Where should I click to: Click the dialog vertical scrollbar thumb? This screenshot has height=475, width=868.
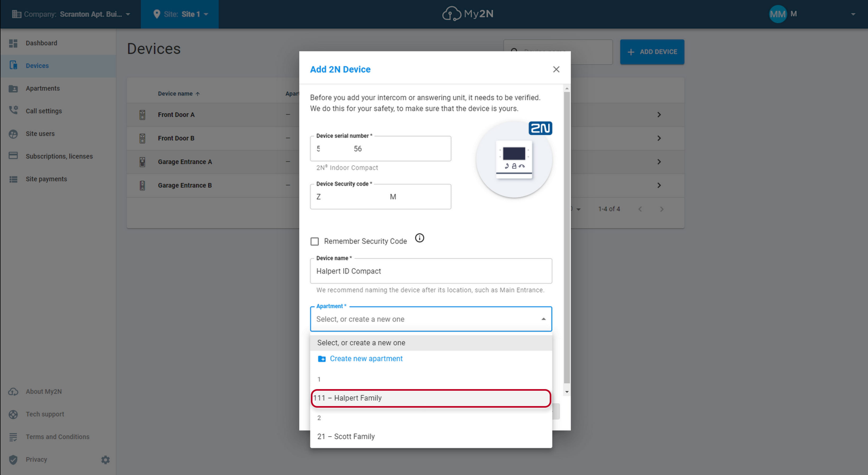(x=567, y=237)
